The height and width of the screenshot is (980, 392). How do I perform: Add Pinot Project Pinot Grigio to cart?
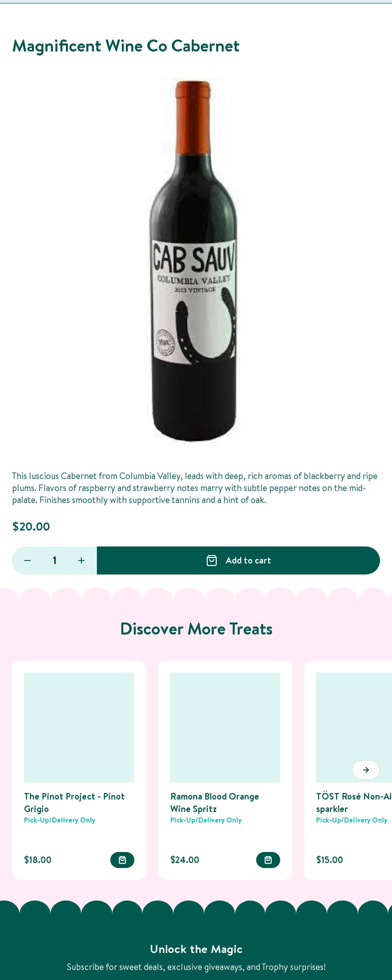pos(122,860)
